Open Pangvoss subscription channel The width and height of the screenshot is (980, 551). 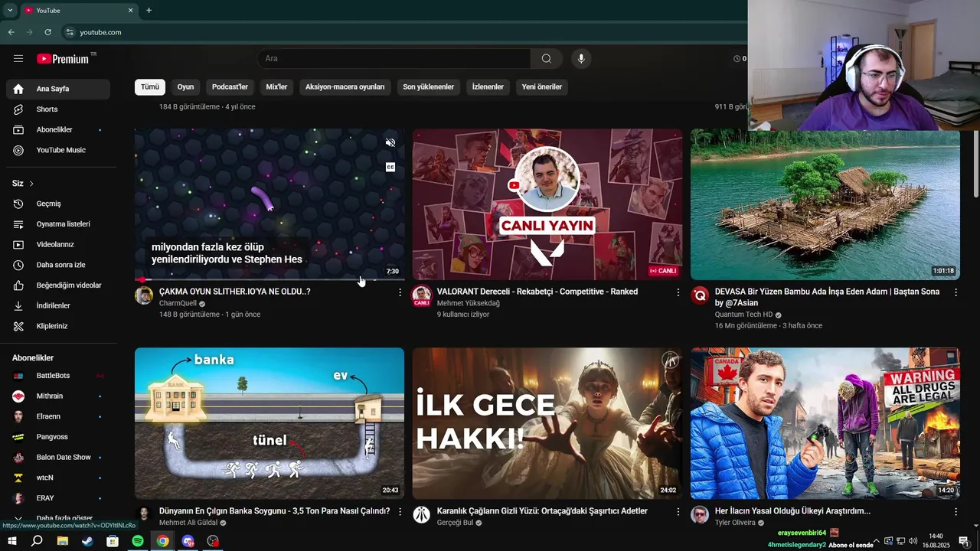tap(58, 437)
